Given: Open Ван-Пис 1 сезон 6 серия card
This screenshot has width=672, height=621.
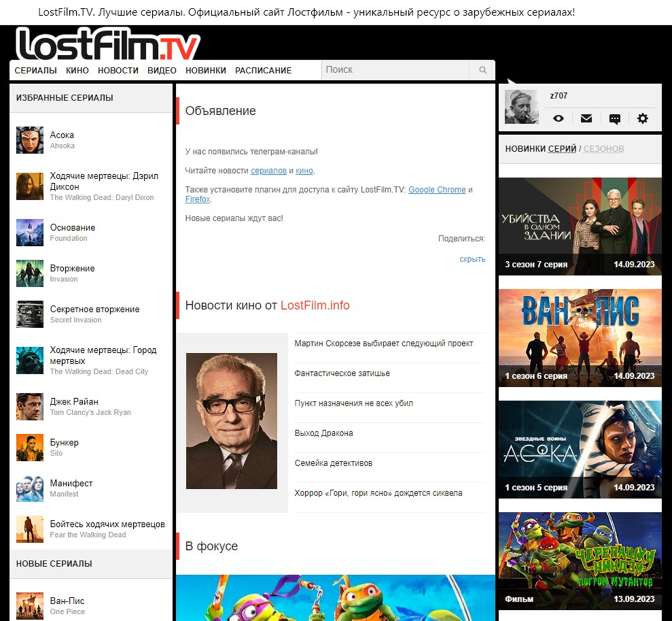Looking at the screenshot, I should [x=580, y=338].
